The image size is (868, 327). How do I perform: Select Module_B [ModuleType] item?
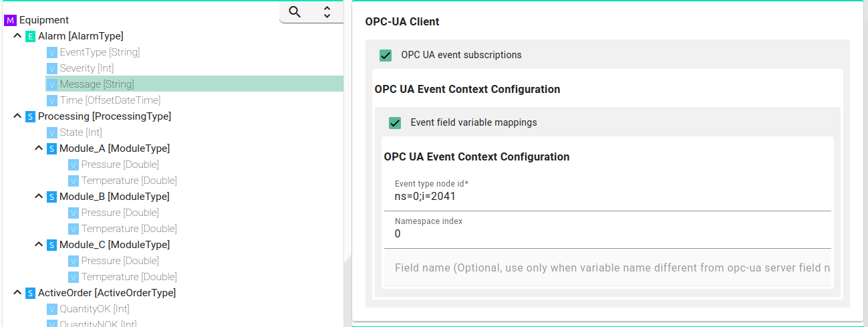coord(114,197)
